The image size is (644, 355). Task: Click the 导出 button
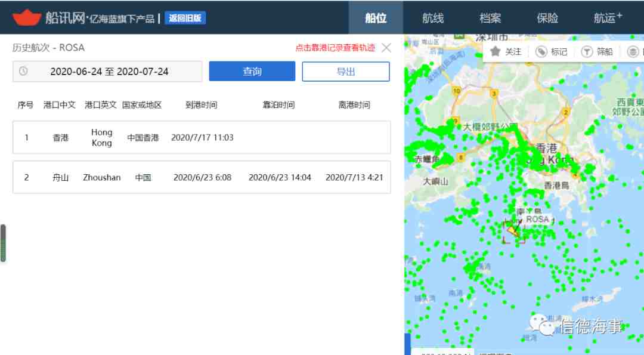pyautogui.click(x=346, y=72)
